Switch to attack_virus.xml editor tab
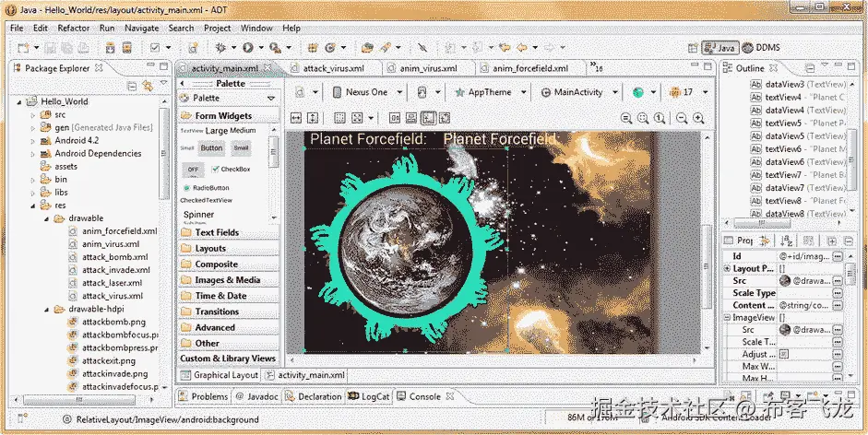Viewport: 868px width, 435px height. pos(333,68)
